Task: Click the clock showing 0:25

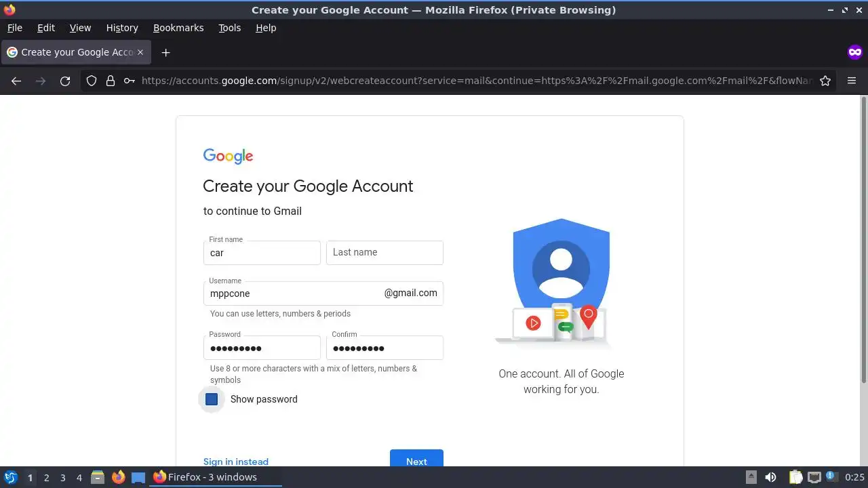Action: [854, 477]
